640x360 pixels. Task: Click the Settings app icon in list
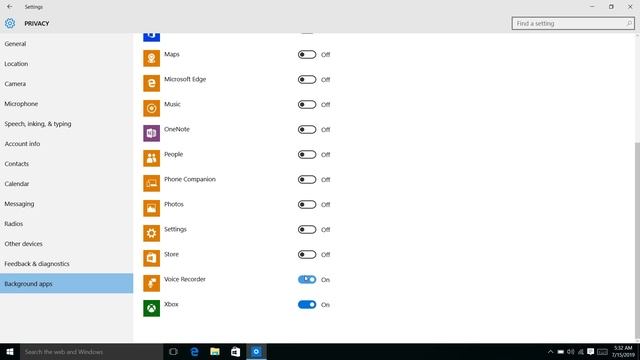(x=151, y=233)
